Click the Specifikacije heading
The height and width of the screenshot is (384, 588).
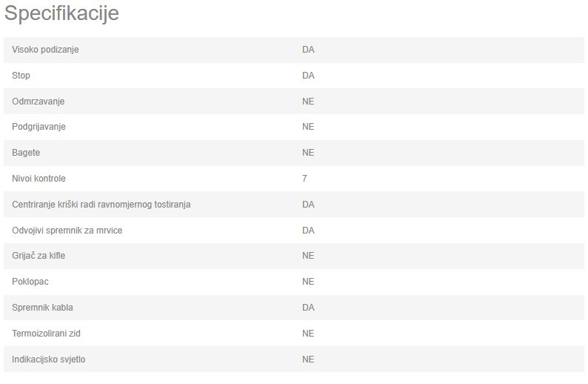point(61,13)
